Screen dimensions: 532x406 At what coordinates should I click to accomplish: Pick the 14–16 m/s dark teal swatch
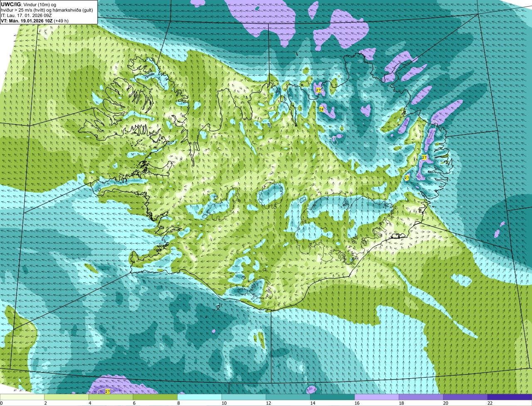[x=332, y=397]
